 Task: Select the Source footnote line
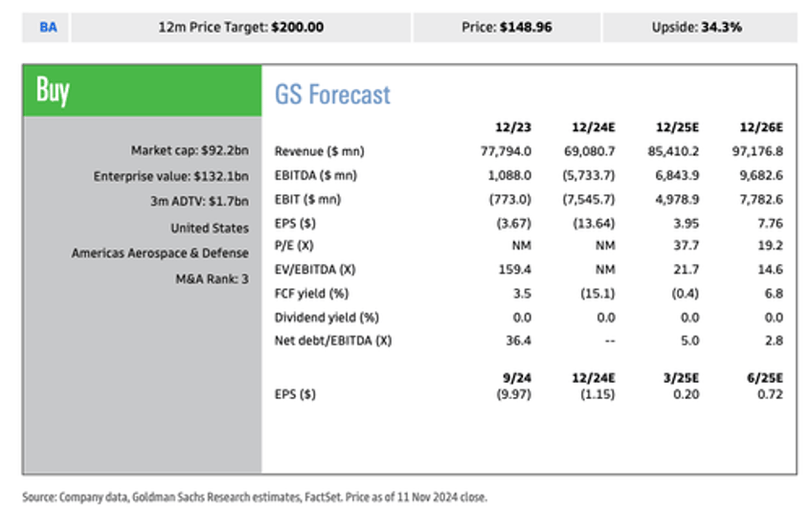click(x=255, y=498)
